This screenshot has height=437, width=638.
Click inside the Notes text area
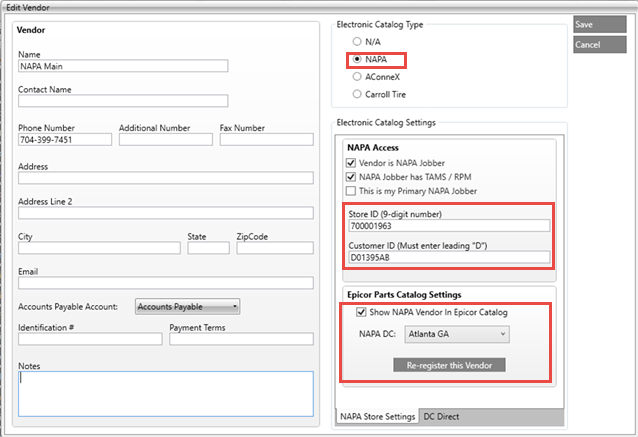[166, 394]
